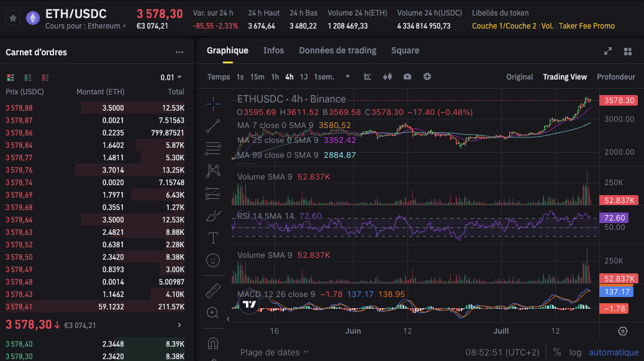
Task: Expand more at last price arrow
Action: [x=179, y=325]
